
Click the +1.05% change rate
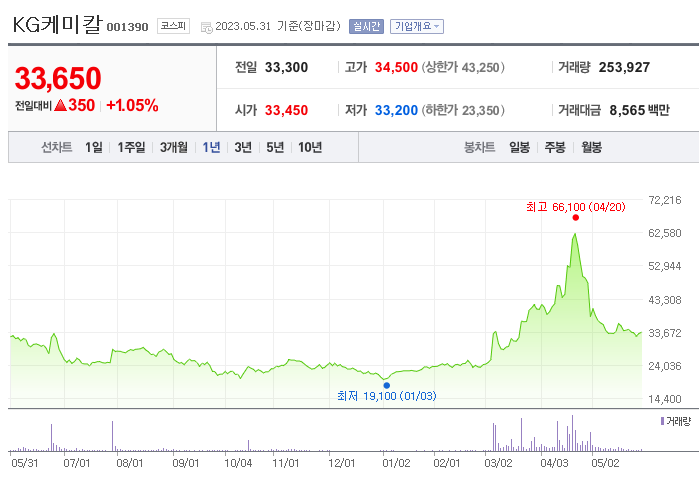coord(132,106)
